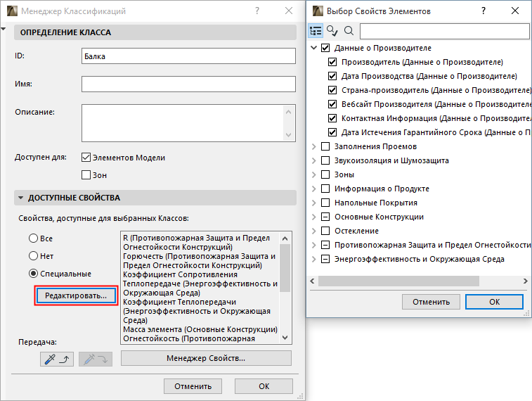Image resolution: width=532 pixels, height=401 pixels.
Task: Uncheck Производитель (Данные о Производителе)
Action: click(x=333, y=62)
